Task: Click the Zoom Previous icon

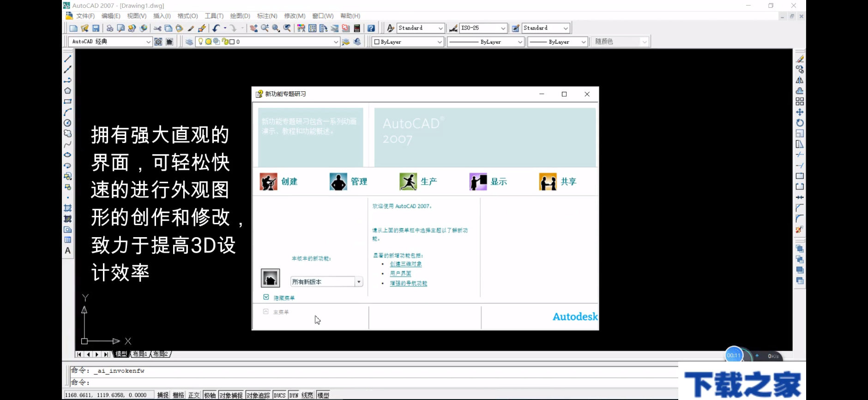Action: pos(287,28)
